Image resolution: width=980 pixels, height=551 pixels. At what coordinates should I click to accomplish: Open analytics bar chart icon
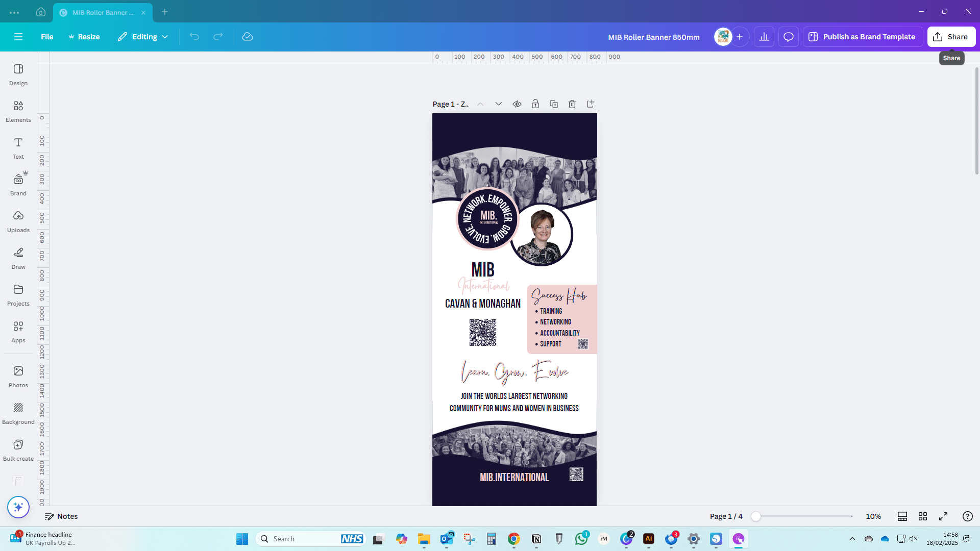point(764,37)
